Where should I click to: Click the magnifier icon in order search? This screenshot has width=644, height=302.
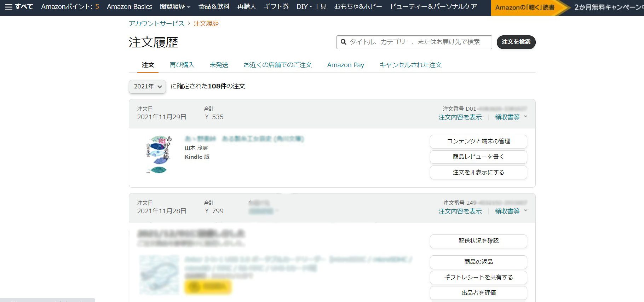pyautogui.click(x=343, y=42)
